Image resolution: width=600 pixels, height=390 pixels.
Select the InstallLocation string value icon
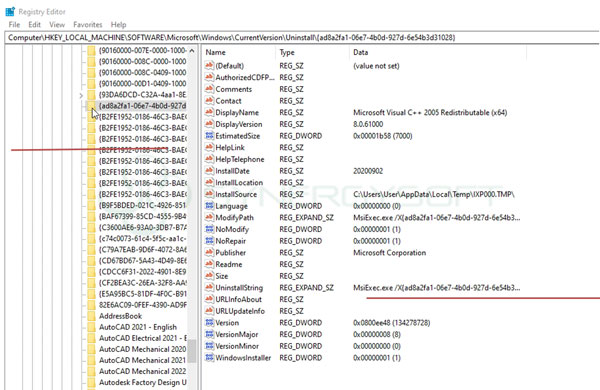click(x=209, y=182)
